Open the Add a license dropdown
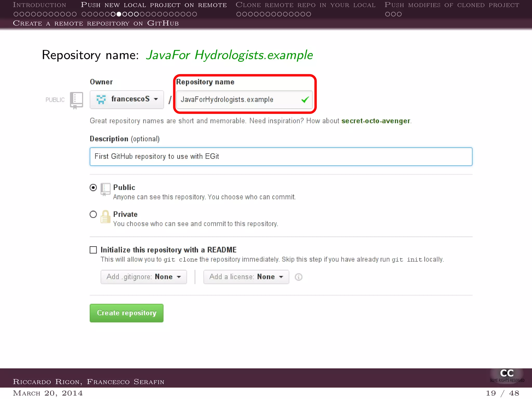Screen dimensions: 532x399 pos(246,277)
